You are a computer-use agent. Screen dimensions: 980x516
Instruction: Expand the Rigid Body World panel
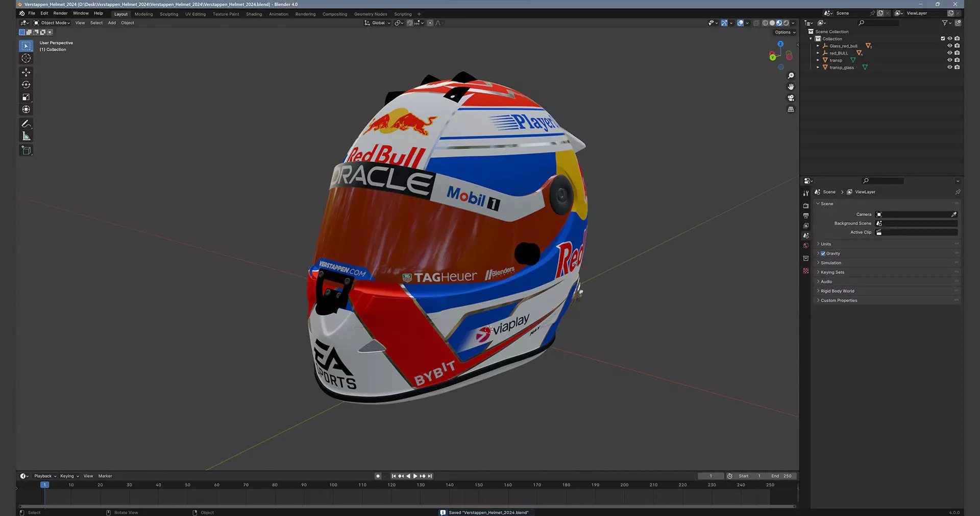point(887,291)
